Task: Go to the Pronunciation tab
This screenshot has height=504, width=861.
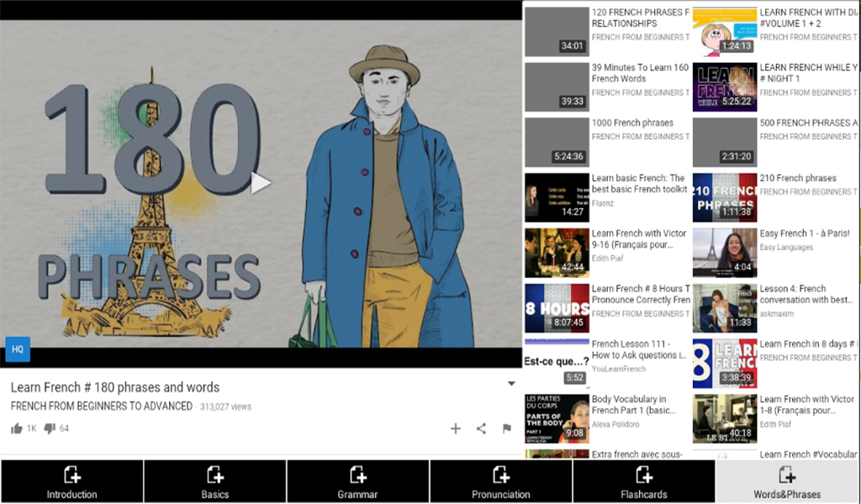Action: tap(501, 482)
